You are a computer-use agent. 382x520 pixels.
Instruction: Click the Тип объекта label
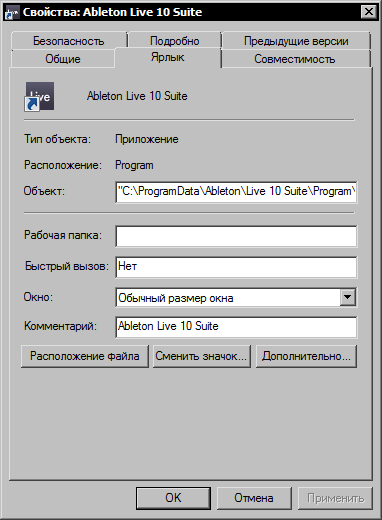point(57,139)
